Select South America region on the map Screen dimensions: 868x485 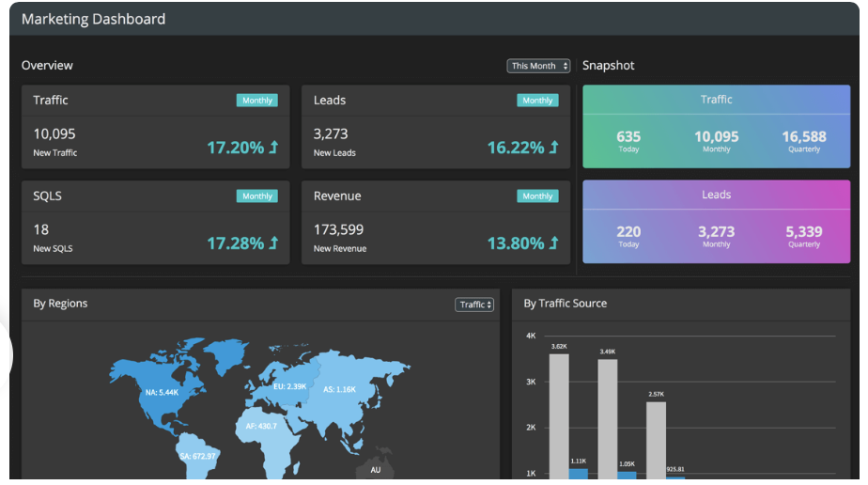click(x=197, y=456)
